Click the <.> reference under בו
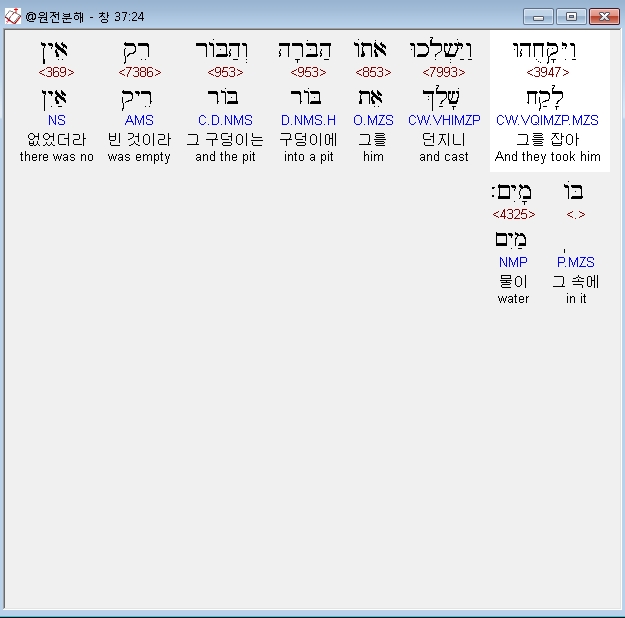The width and height of the screenshot is (625, 618). pyautogui.click(x=576, y=215)
